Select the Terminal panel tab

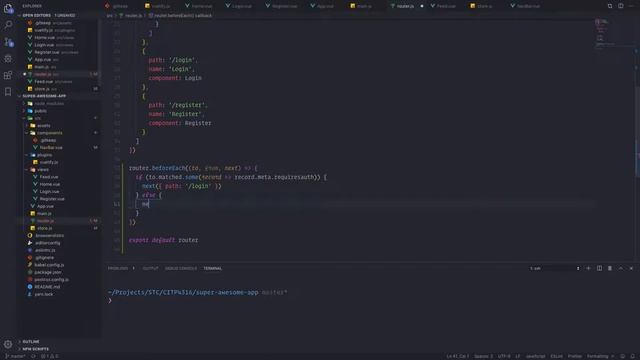(x=213, y=268)
